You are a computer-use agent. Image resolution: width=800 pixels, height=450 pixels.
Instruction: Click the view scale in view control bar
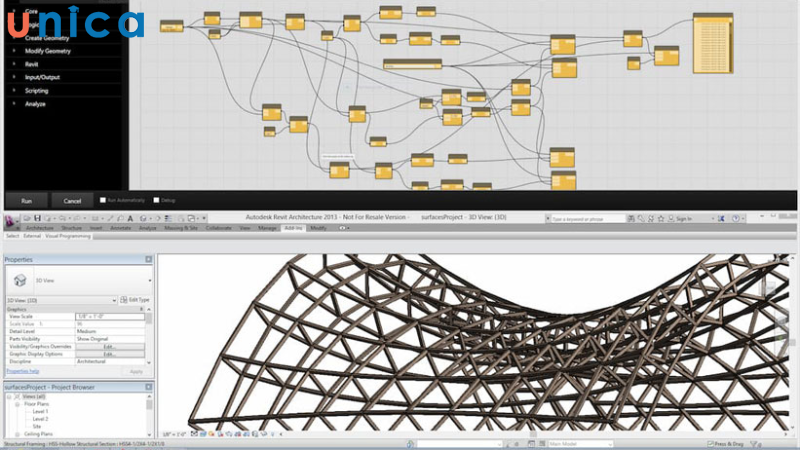174,435
